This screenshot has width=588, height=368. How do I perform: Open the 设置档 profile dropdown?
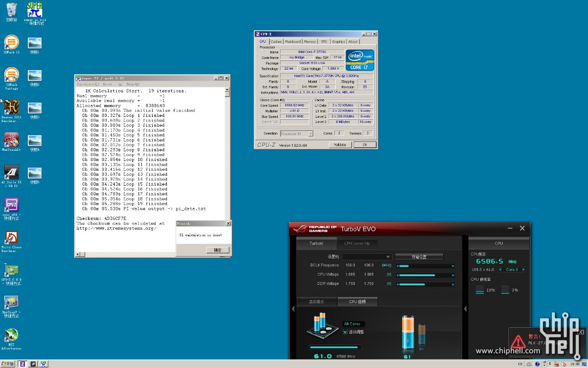(367, 257)
